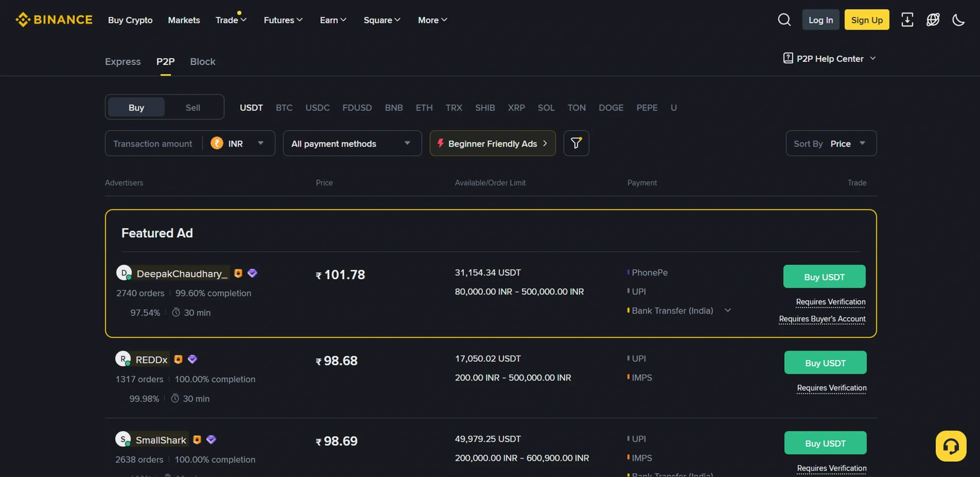980x477 pixels.
Task: Open Markets in top navigation
Action: tap(184, 20)
